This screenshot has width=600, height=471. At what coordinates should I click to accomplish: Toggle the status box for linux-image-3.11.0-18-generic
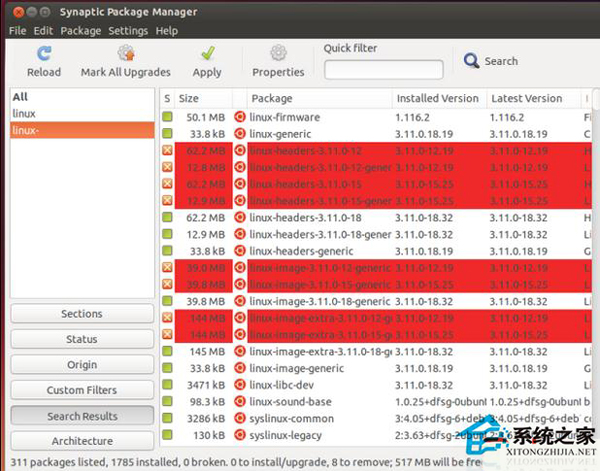[167, 301]
